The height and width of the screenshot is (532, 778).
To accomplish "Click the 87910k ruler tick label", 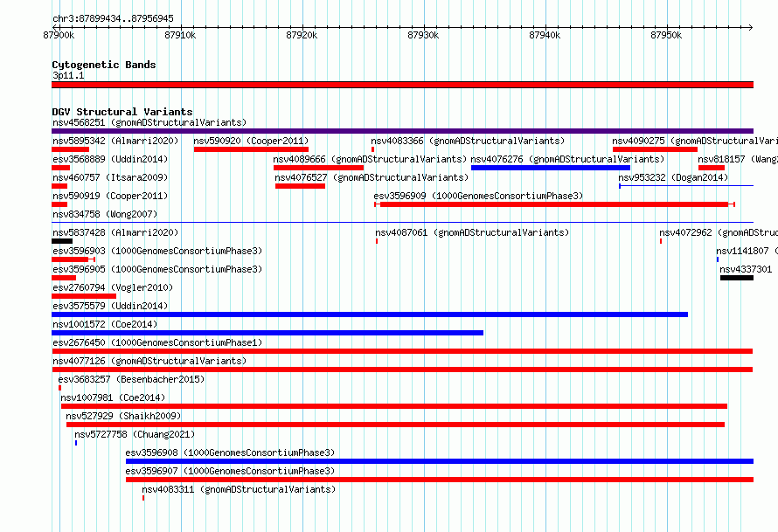I will 180,35.
